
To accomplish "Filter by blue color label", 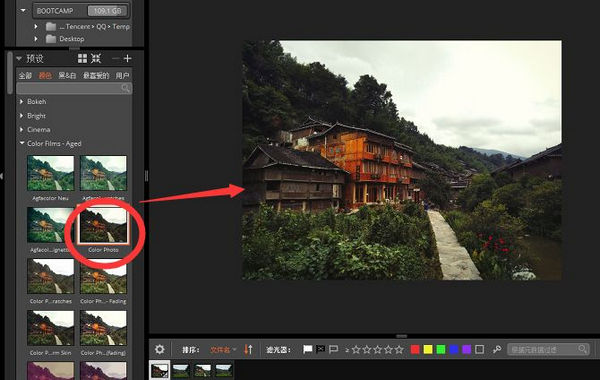I will (454, 349).
